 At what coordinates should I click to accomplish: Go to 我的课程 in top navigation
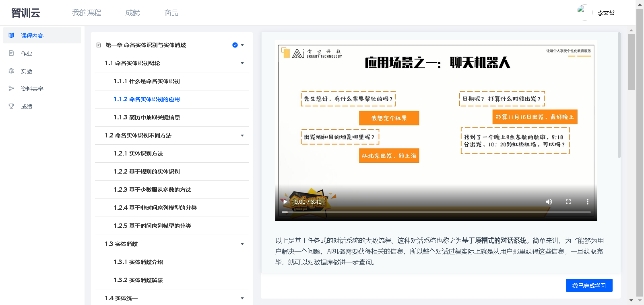(x=87, y=13)
